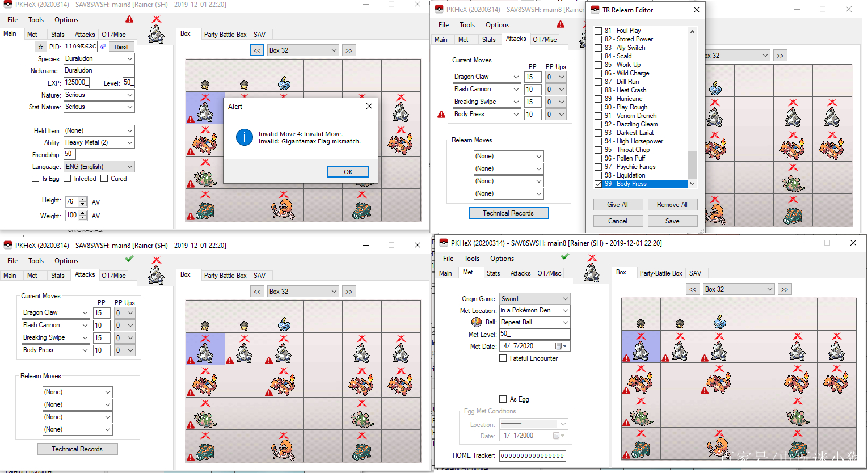This screenshot has width=868, height=473.
Task: Click into the PID field
Action: click(80, 47)
